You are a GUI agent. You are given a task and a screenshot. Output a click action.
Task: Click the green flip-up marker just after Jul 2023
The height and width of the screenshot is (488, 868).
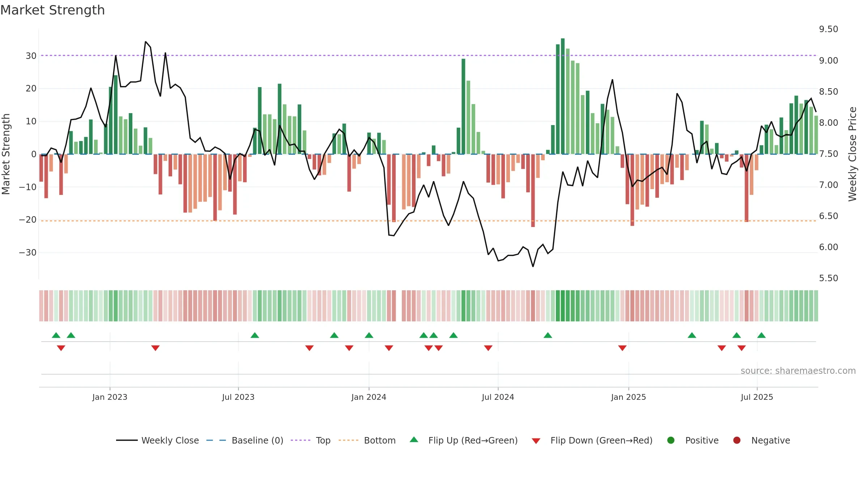[255, 335]
